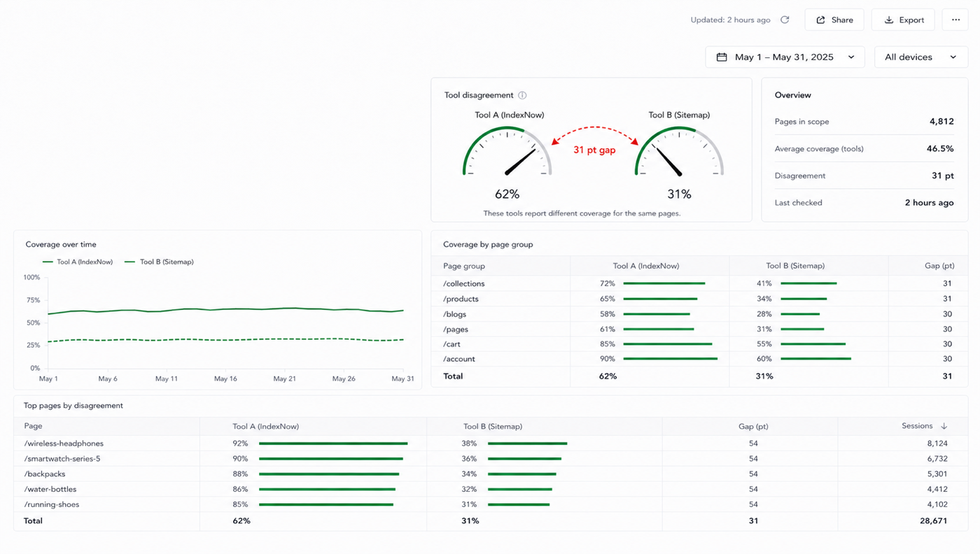The image size is (980, 554).
Task: Click the refresh icon beside Updated text
Action: [x=785, y=20]
